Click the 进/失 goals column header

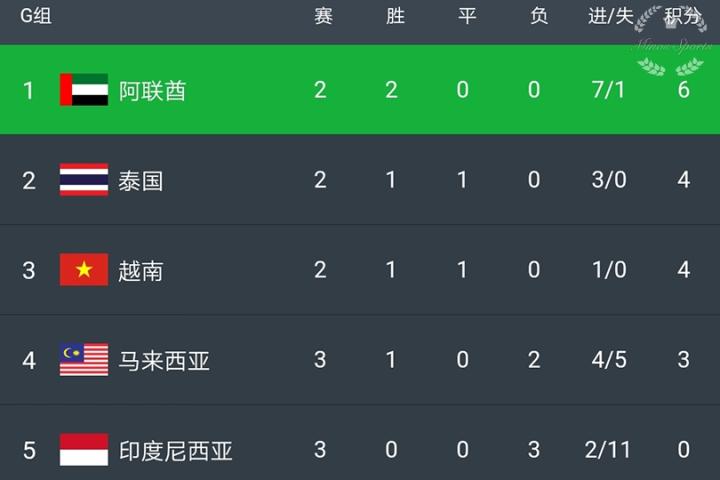(610, 17)
